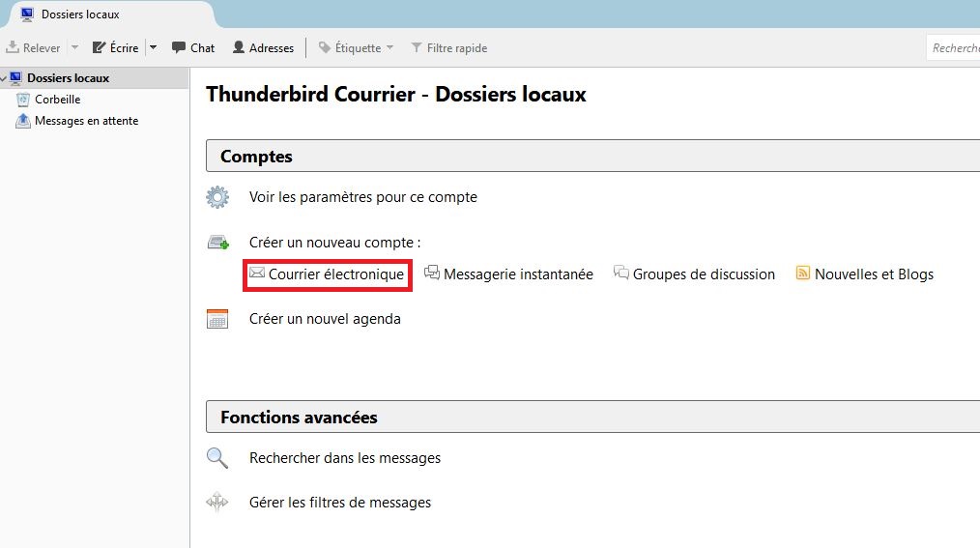
Task: Select the Corbeille trash folder
Action: (x=57, y=100)
